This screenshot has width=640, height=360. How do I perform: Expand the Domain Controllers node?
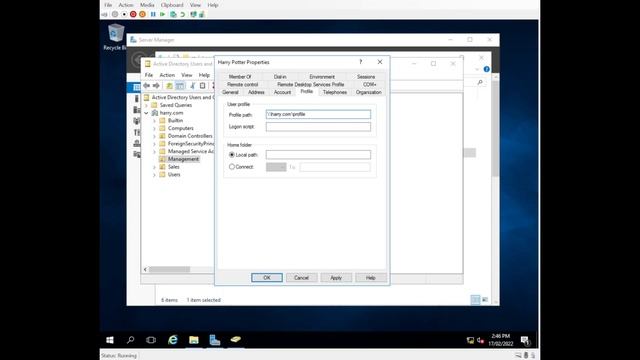154,136
